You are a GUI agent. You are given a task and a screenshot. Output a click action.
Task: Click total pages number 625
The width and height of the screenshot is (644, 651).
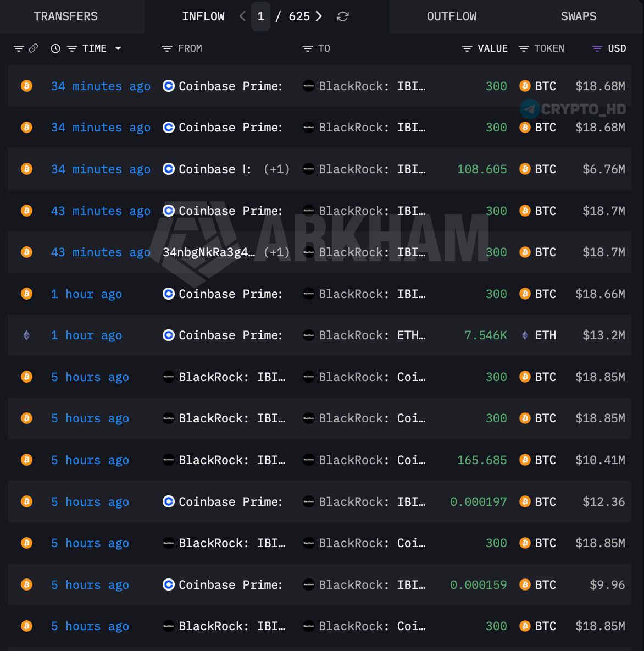click(x=299, y=16)
